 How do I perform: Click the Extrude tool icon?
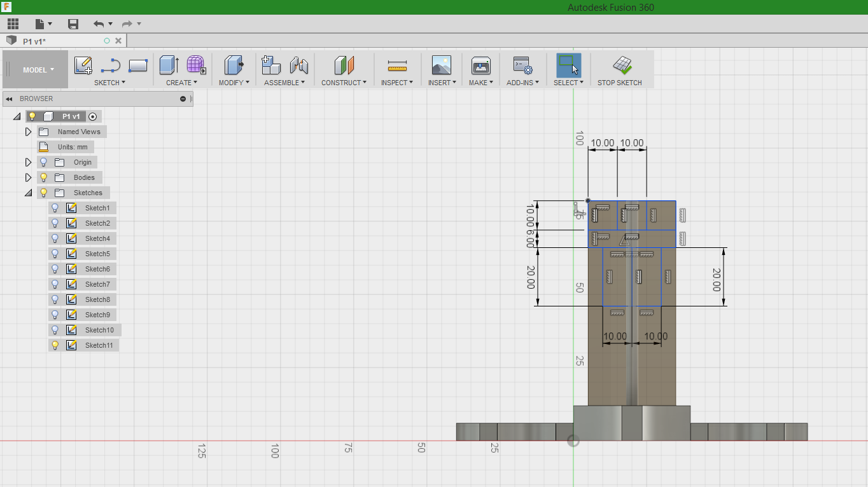(x=169, y=65)
